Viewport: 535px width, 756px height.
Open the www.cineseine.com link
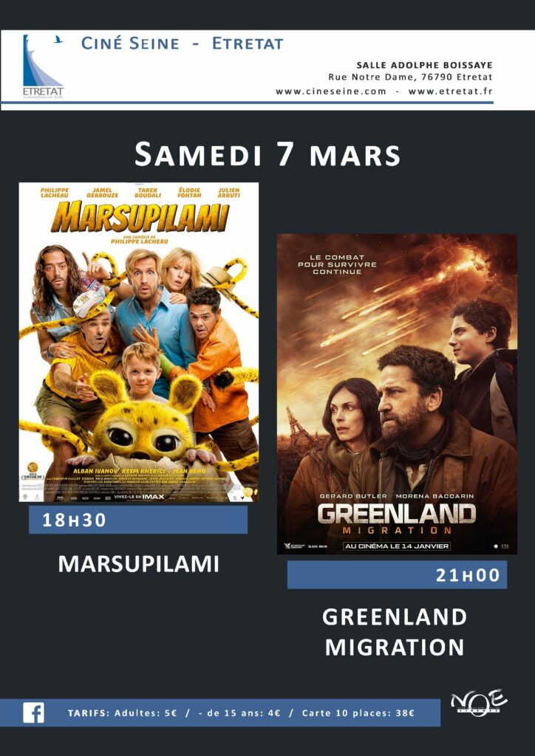[331, 91]
